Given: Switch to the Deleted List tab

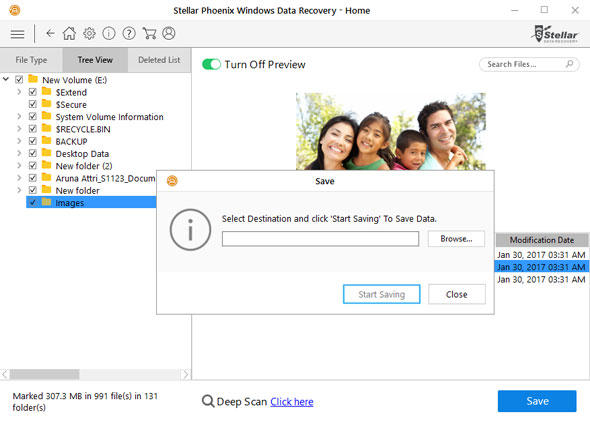Looking at the screenshot, I should click(x=159, y=60).
